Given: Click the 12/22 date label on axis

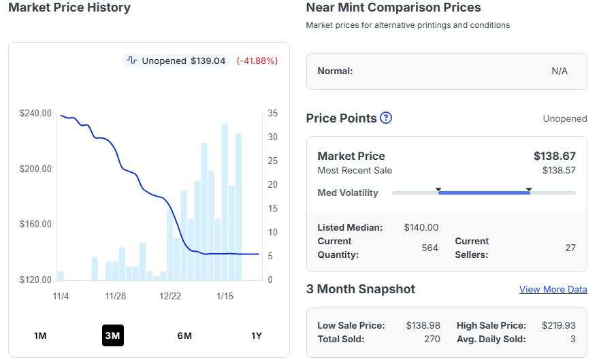Looking at the screenshot, I should [170, 296].
